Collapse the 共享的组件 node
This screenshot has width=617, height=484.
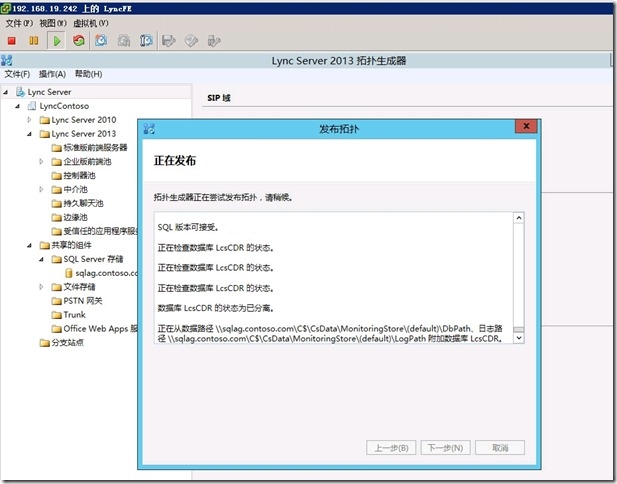tap(30, 246)
